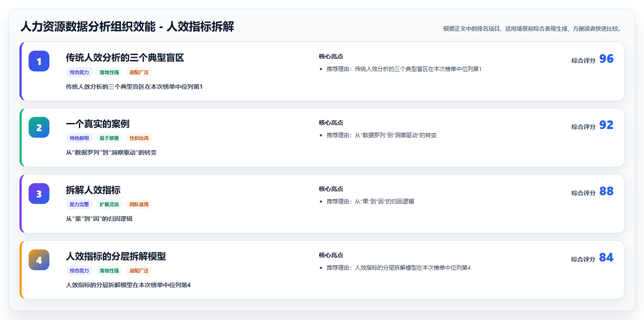Click the rank 2 number badge
Screen dimensions: 644x320
[39, 127]
